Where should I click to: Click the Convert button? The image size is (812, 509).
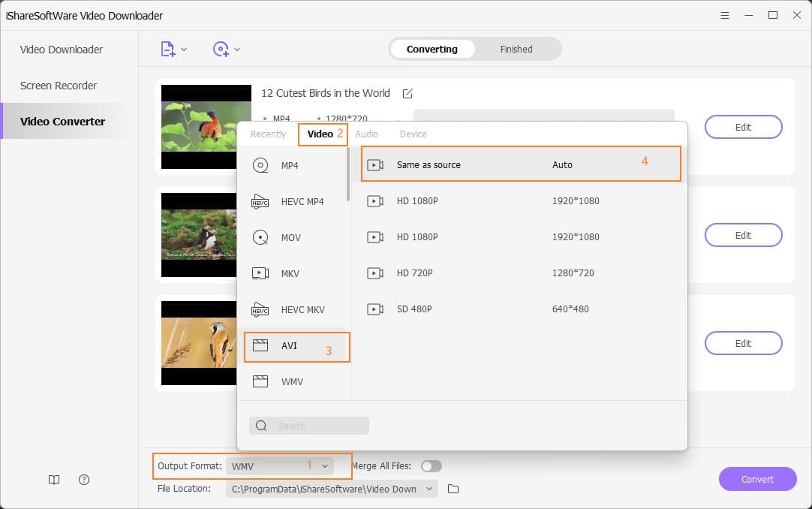point(758,479)
